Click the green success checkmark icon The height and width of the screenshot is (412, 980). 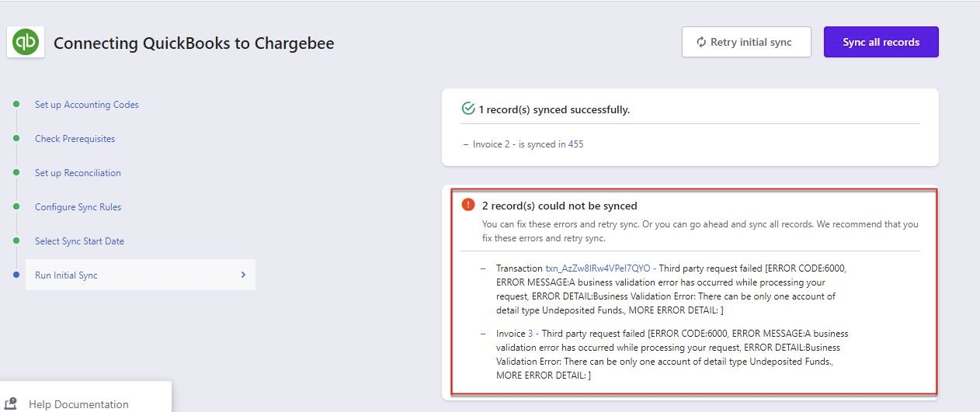[467, 109]
